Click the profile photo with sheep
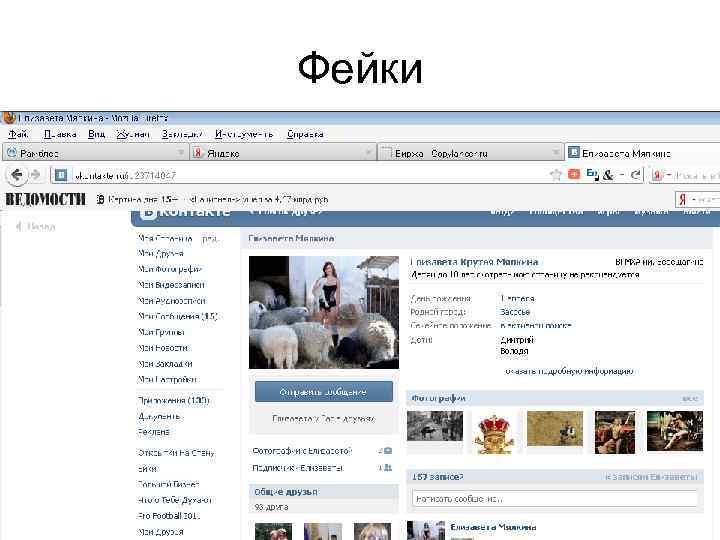This screenshot has width=720, height=540. point(324,312)
